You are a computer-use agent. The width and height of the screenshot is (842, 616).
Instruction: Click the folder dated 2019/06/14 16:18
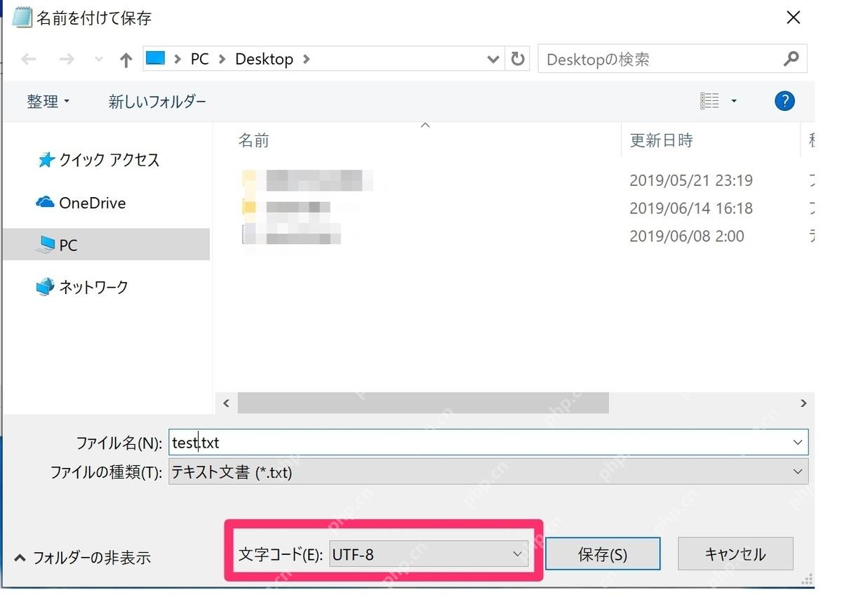tap(286, 208)
